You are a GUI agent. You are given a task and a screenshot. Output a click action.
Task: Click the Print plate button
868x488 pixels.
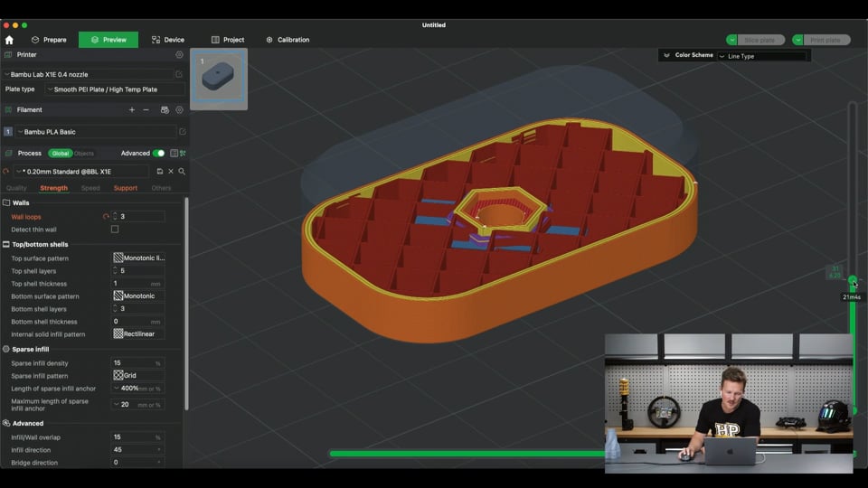coord(826,40)
